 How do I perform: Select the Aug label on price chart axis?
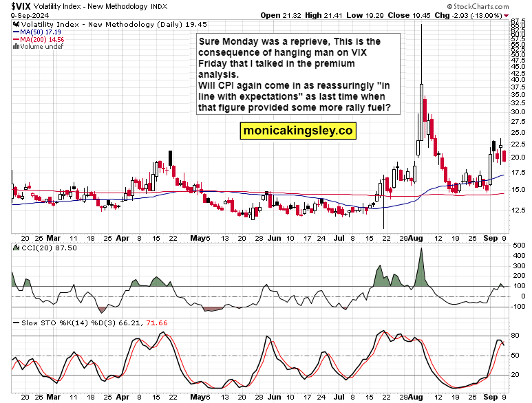(416, 238)
